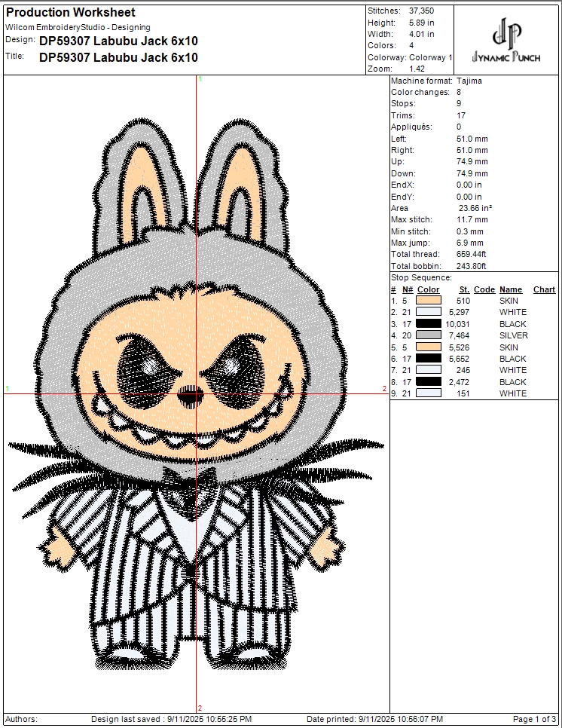Click the Max stitch value 11.7 mm
The image size is (562, 728).
pos(472,219)
